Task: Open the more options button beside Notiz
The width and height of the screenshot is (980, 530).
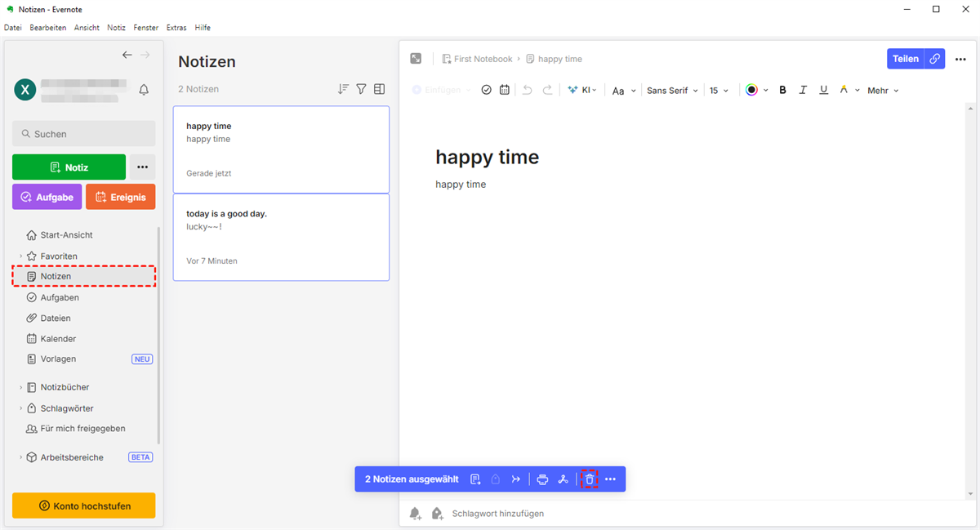Action: (x=143, y=167)
